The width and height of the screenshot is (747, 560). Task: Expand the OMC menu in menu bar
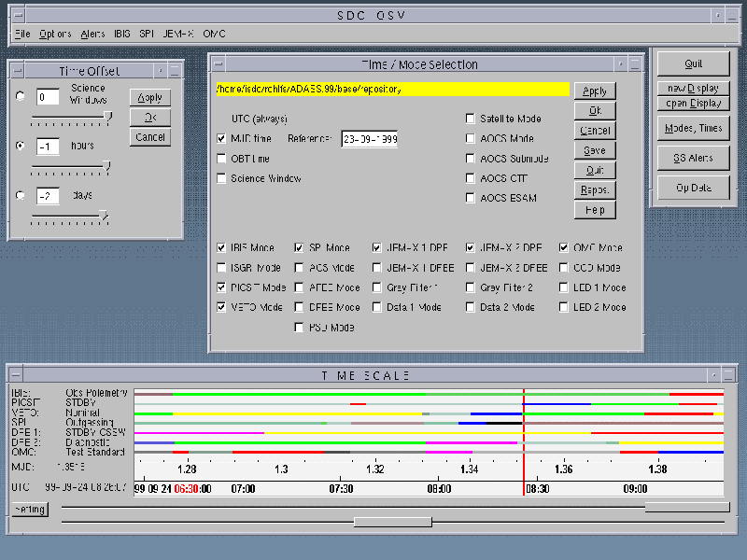pyautogui.click(x=214, y=34)
